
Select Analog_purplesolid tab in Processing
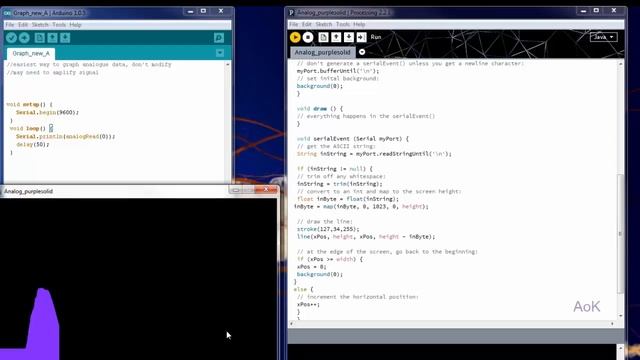[x=322, y=52]
